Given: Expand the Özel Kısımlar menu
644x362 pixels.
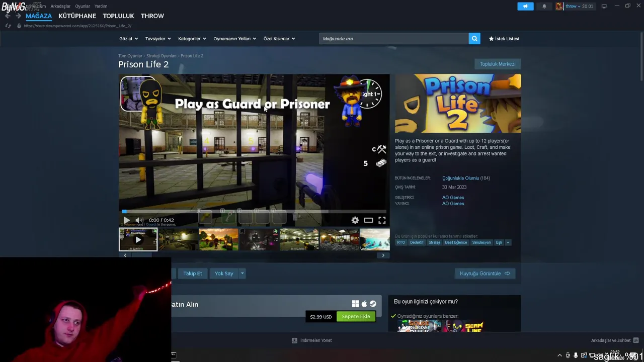Looking at the screenshot, I should 279,39.
